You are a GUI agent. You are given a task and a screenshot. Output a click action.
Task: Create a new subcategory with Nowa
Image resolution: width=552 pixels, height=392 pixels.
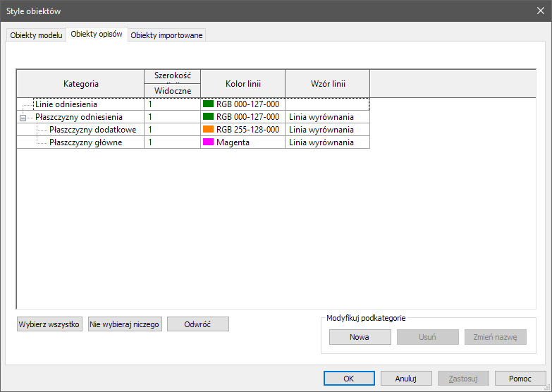click(359, 337)
